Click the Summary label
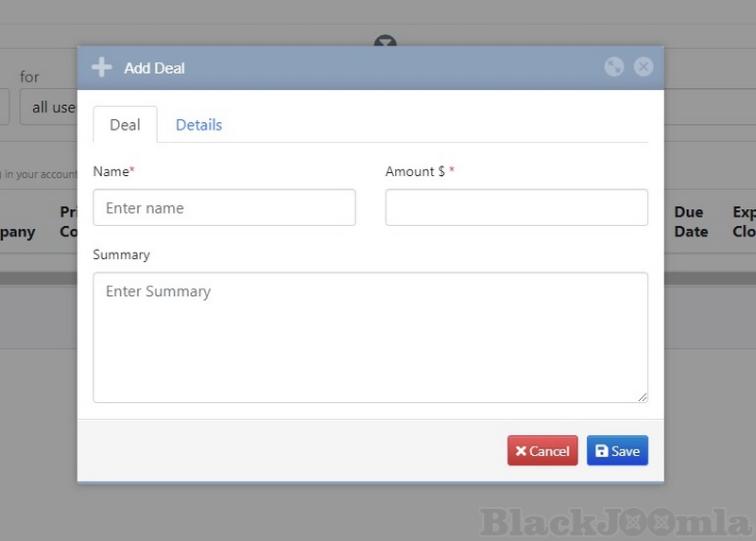 click(121, 254)
